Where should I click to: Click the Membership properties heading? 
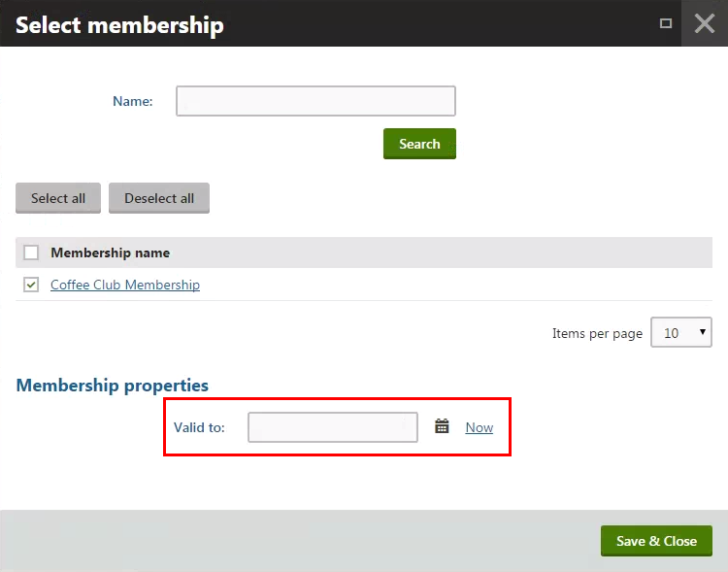click(x=113, y=386)
